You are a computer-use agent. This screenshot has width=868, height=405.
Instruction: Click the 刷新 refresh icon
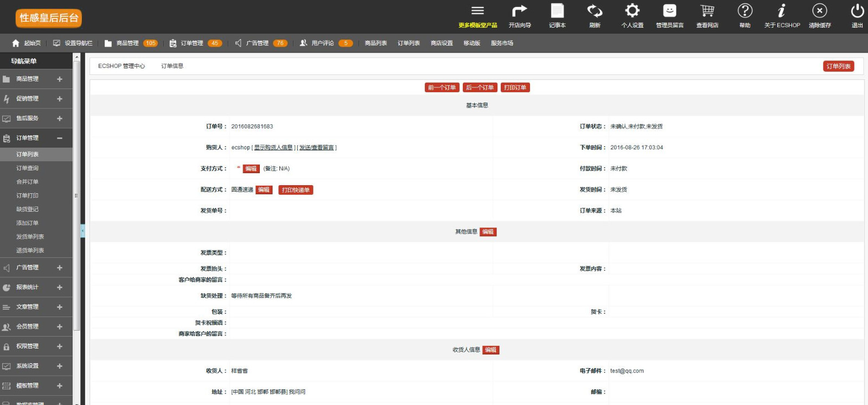coord(595,11)
